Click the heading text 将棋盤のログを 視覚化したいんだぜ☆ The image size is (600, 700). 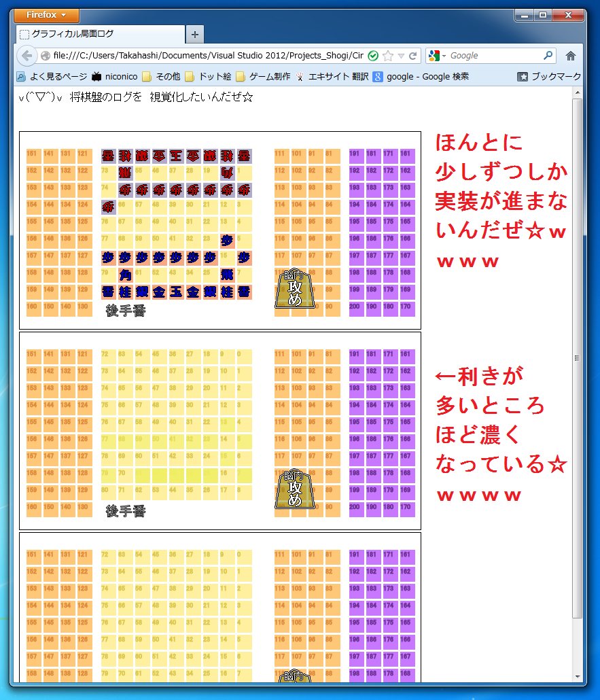161,97
